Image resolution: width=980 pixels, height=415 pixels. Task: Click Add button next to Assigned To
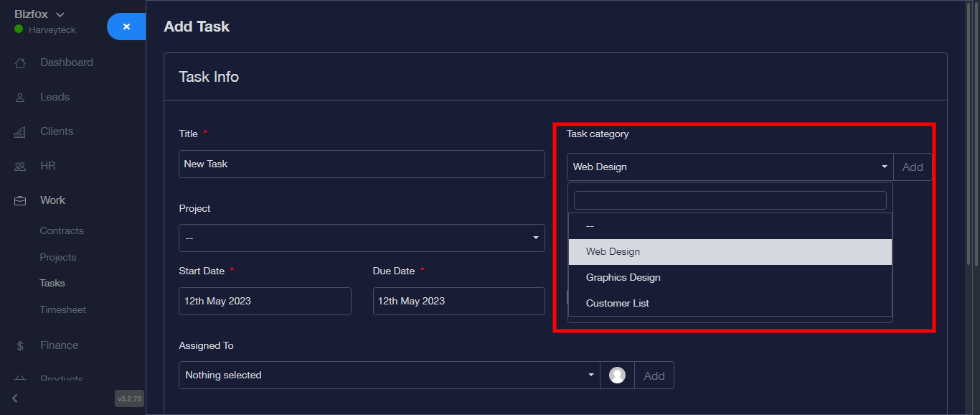click(654, 376)
